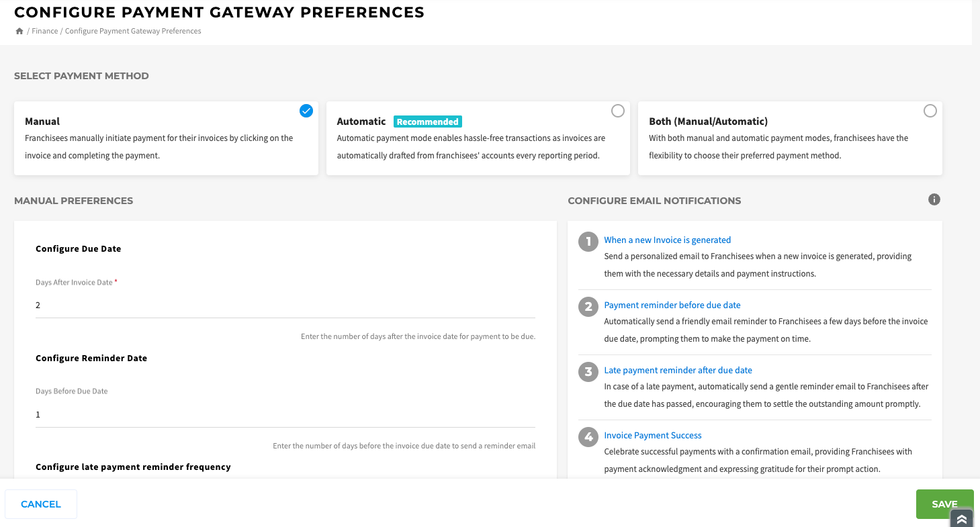Viewport: 980px width, 527px height.
Task: Open the 'Invoice Payment Success' link
Action: click(653, 435)
